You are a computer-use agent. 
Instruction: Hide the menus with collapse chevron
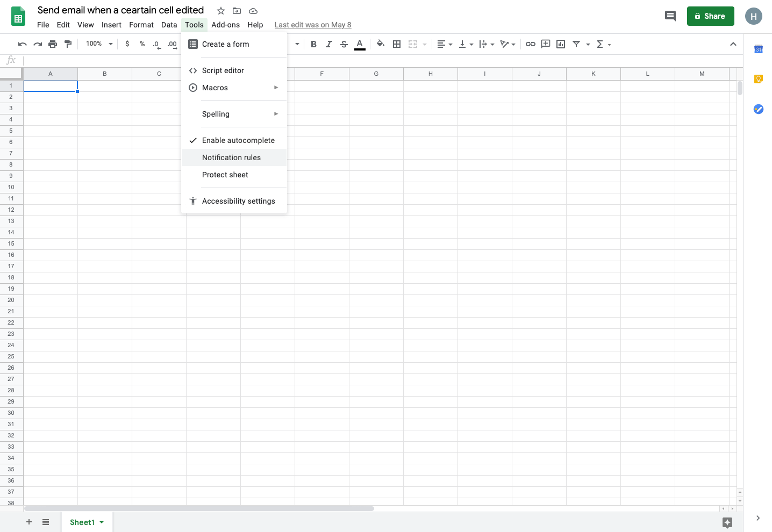733,44
